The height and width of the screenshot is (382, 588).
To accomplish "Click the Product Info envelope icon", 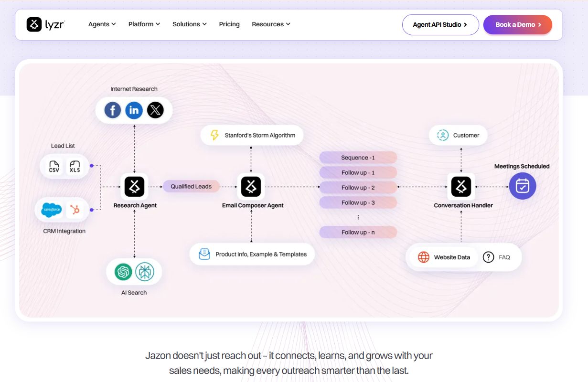I will coord(204,254).
